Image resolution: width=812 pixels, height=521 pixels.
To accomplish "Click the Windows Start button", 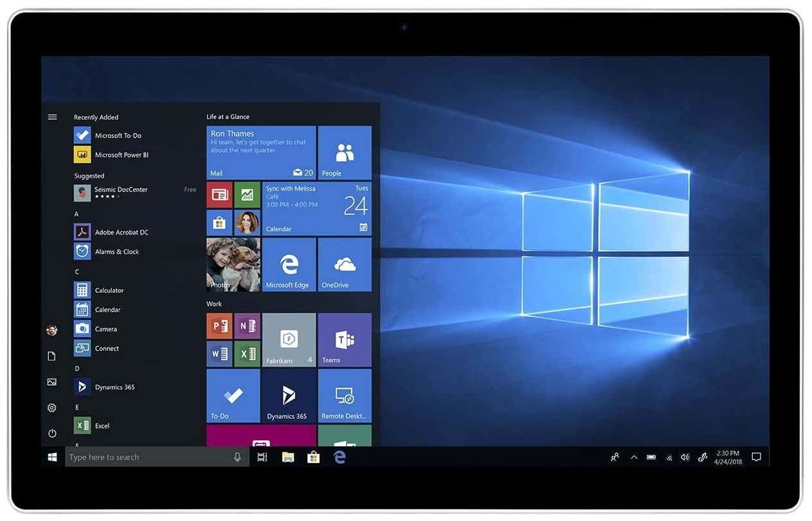I will (x=53, y=457).
